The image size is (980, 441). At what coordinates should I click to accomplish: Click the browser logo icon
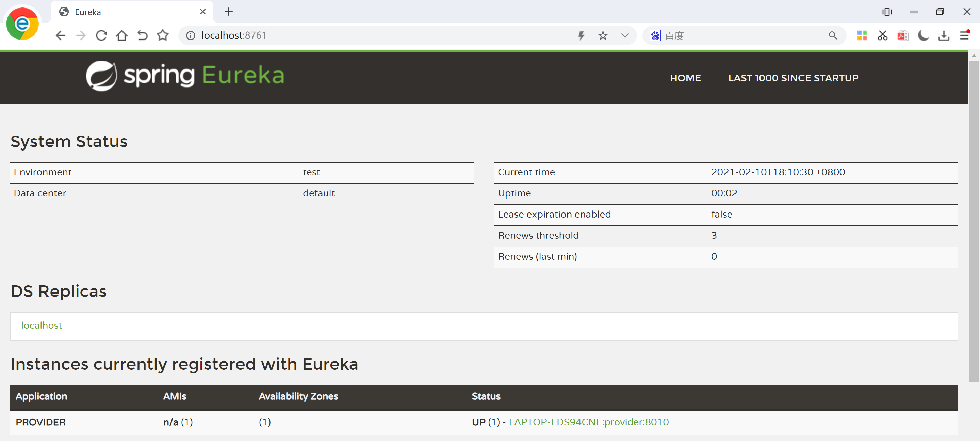22,24
